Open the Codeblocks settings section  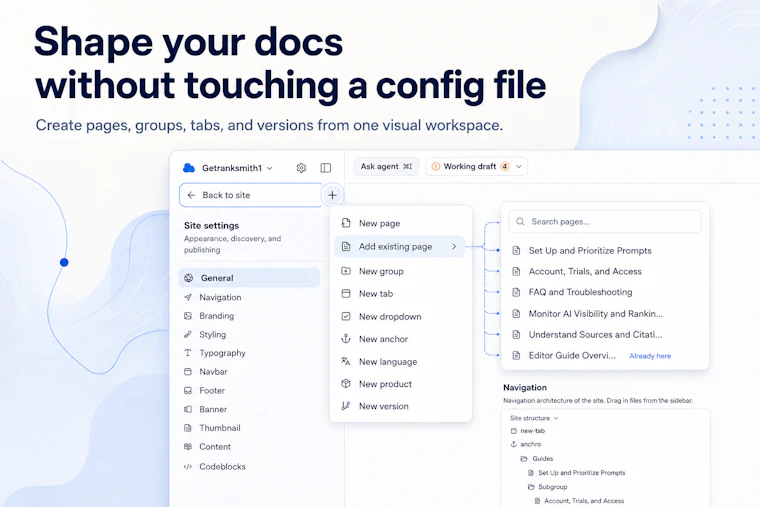point(249,467)
